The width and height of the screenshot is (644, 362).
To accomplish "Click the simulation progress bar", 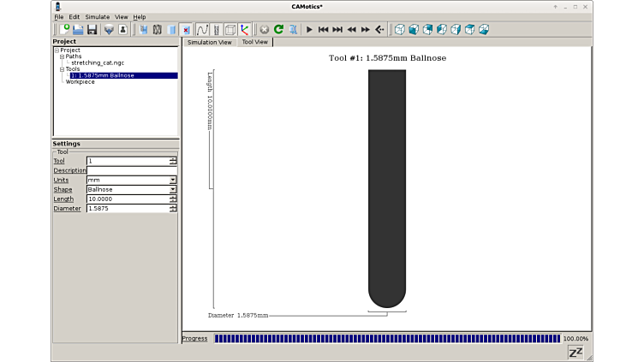I will 386,339.
